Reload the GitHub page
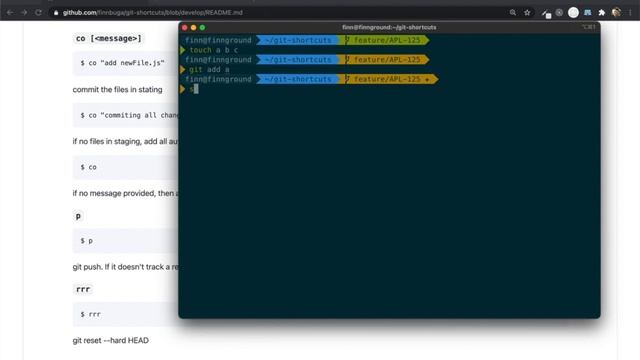The height and width of the screenshot is (360, 640). coord(38,13)
